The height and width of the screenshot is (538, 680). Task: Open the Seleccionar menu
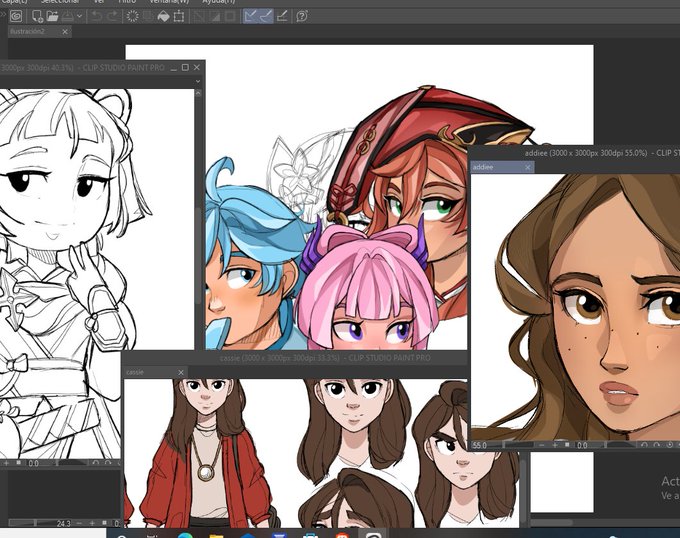(x=60, y=2)
